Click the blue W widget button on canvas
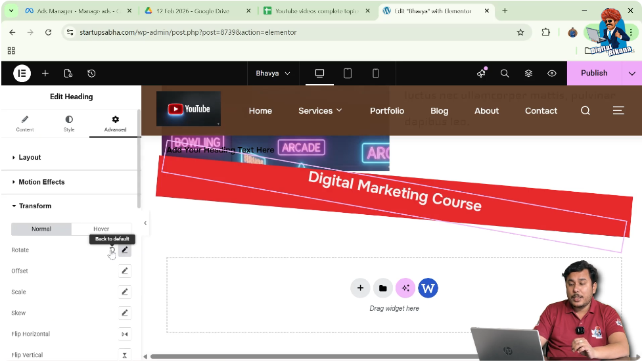Viewport: 644px width, 362px height. click(x=428, y=288)
